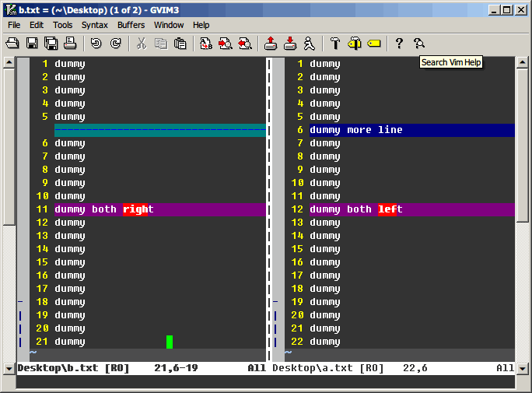532x393 pixels.
Task: Click the Run Make hammer icon
Action: point(335,44)
